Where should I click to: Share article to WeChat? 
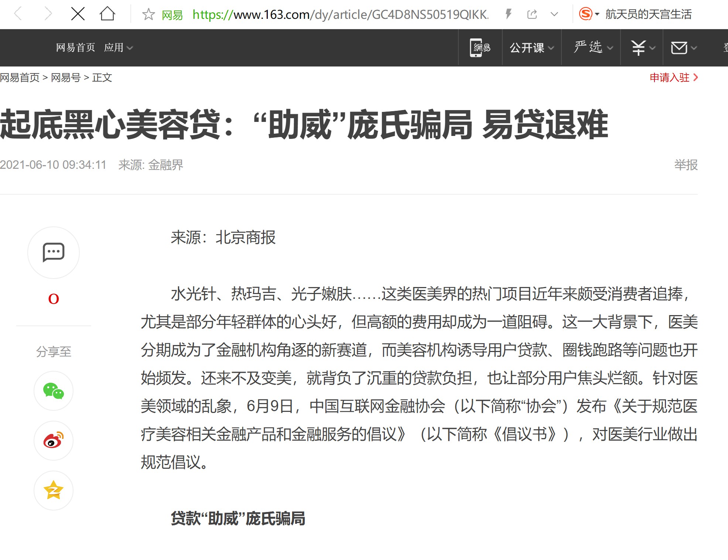54,391
